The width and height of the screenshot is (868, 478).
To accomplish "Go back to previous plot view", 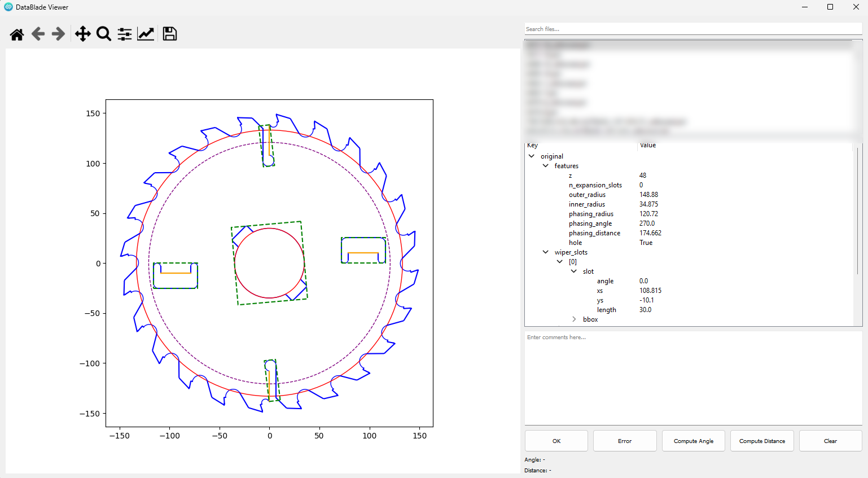I will tap(38, 34).
